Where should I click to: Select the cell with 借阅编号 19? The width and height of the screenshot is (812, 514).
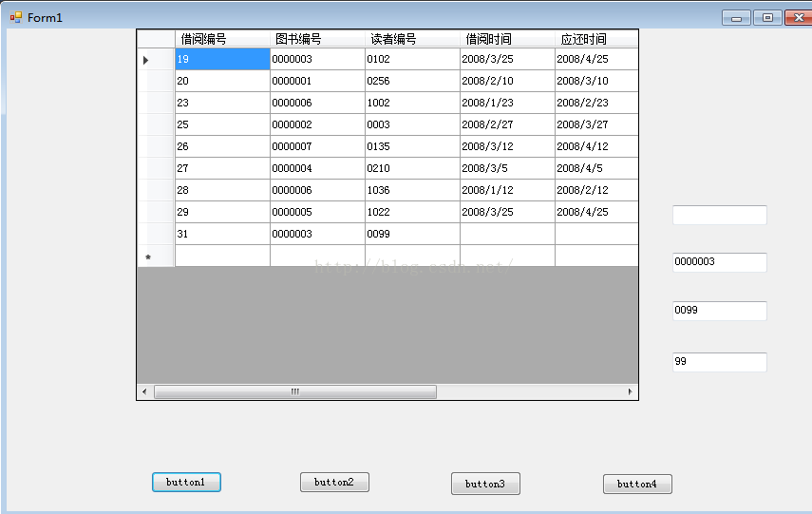222,59
